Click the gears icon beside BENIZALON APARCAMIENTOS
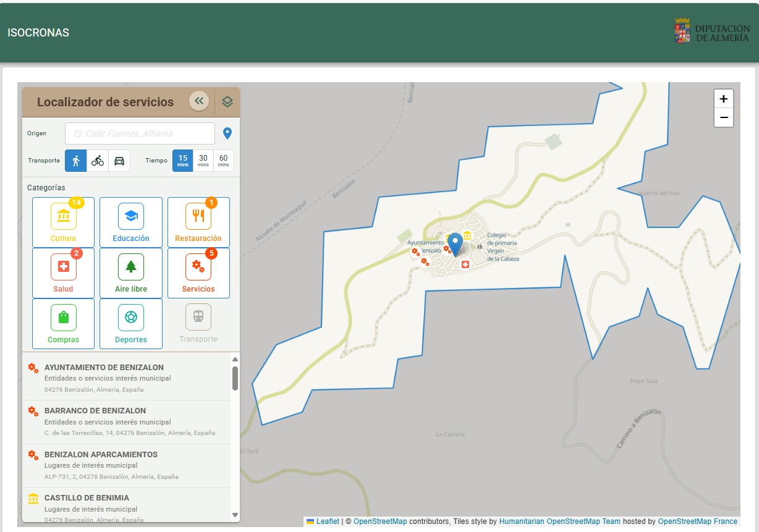This screenshot has height=532, width=759. (33, 455)
